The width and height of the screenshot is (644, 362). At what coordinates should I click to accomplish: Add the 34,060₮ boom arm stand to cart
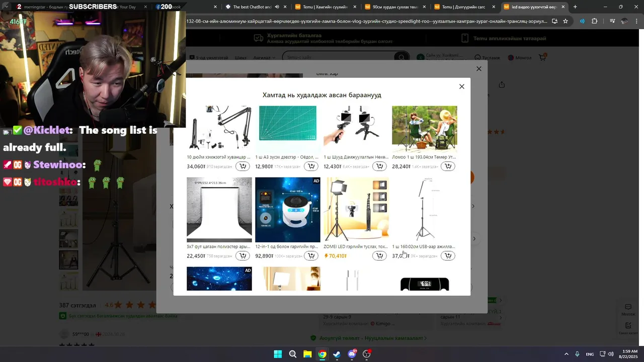(x=243, y=166)
